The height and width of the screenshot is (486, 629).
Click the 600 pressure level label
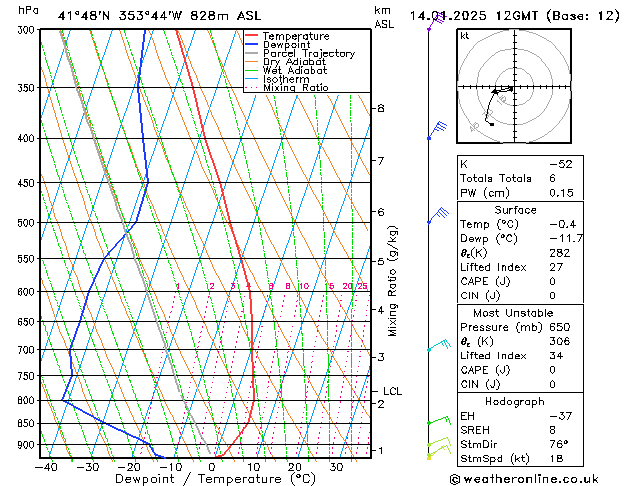tap(28, 292)
